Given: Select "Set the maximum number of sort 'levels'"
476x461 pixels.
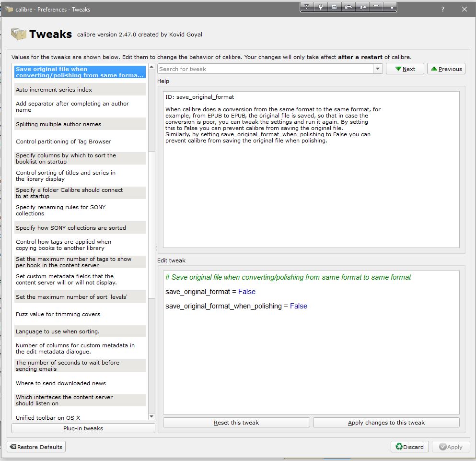Looking at the screenshot, I should click(80, 296).
